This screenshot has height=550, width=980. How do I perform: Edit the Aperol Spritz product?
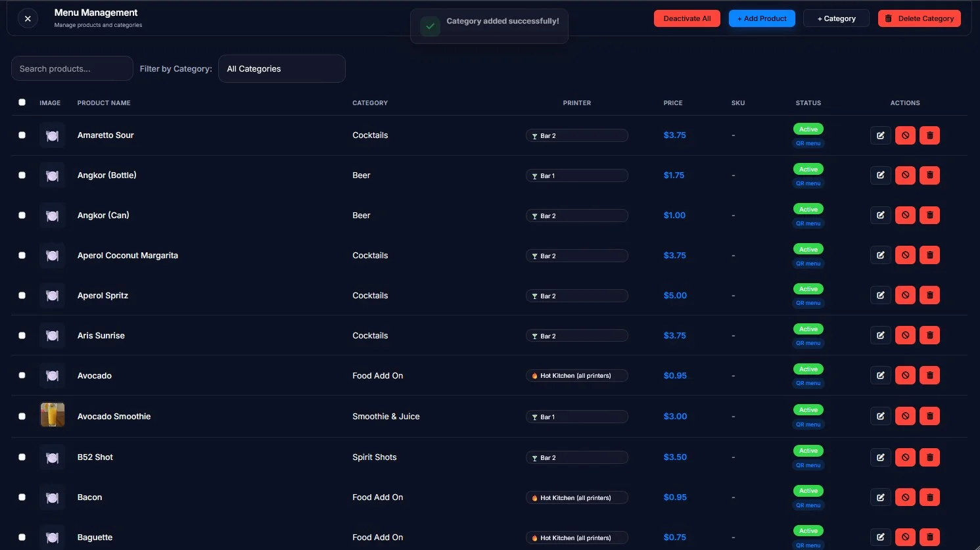pyautogui.click(x=880, y=295)
